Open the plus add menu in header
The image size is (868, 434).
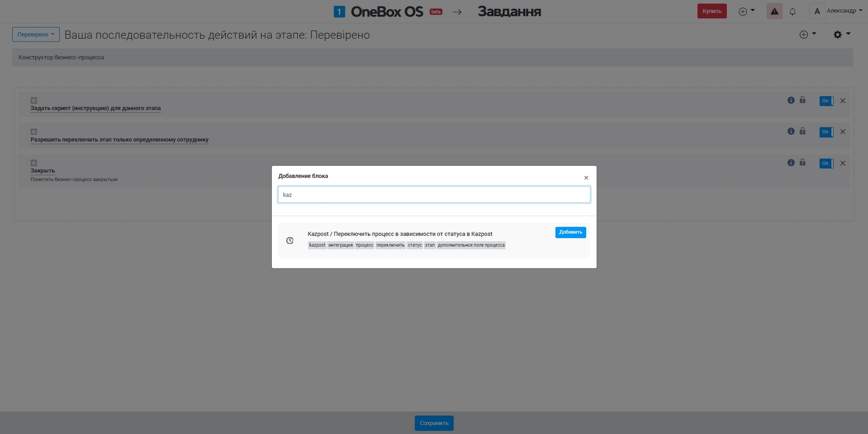click(746, 11)
